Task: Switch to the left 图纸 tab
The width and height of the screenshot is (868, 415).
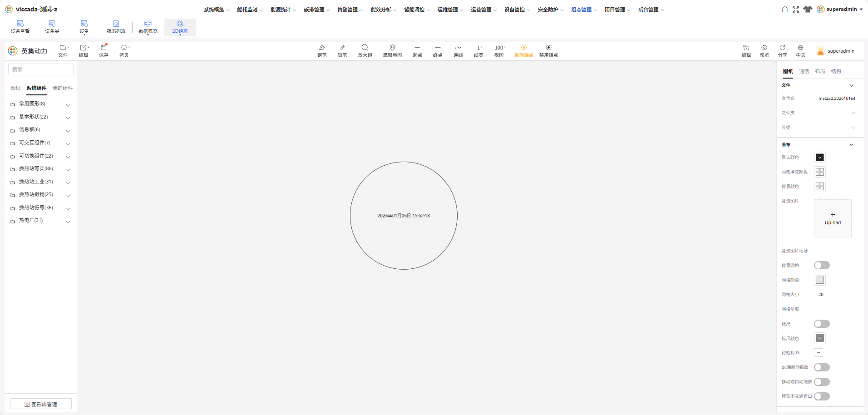Action: pyautogui.click(x=15, y=88)
